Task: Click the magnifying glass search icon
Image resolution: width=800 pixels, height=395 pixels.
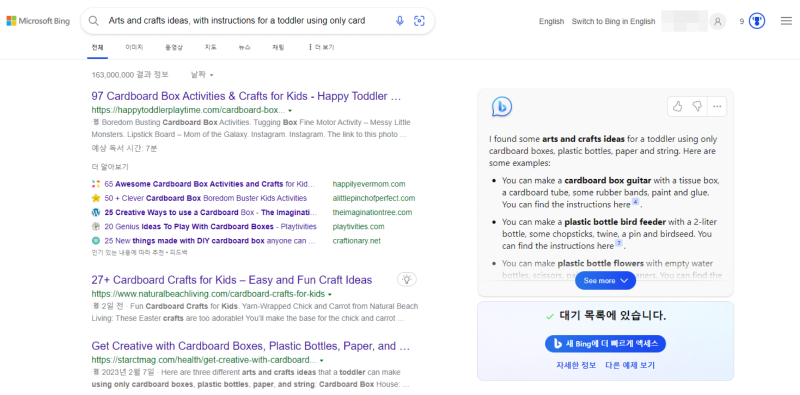Action: 94,21
